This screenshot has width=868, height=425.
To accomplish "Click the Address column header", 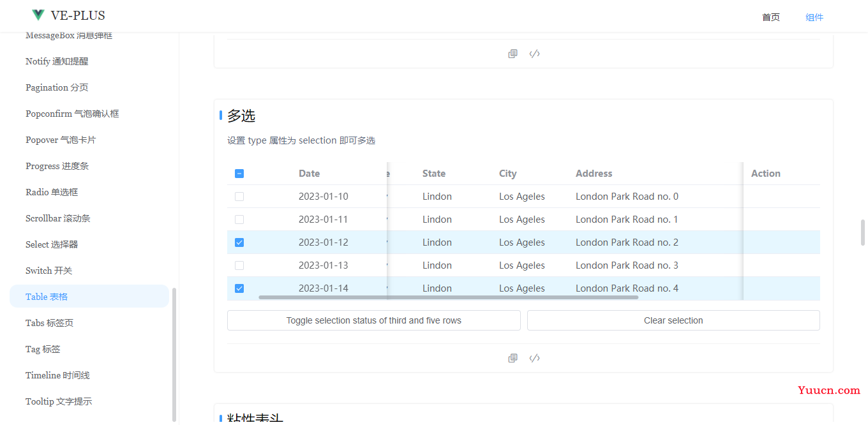I will pos(594,174).
